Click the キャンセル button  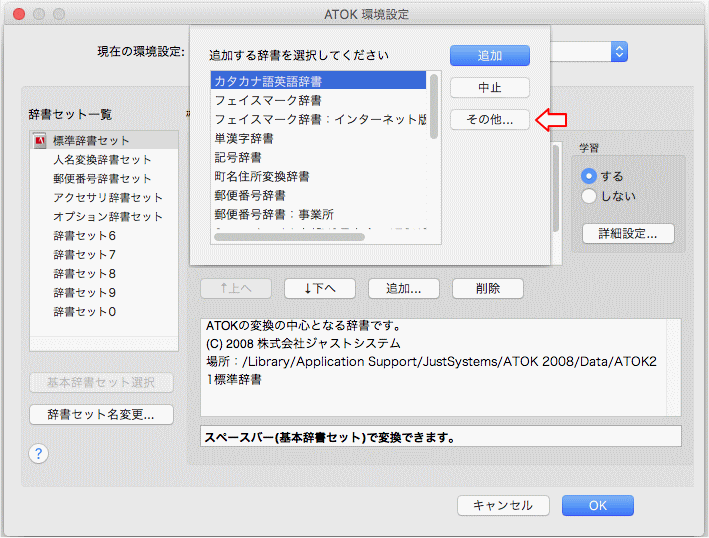pyautogui.click(x=503, y=505)
